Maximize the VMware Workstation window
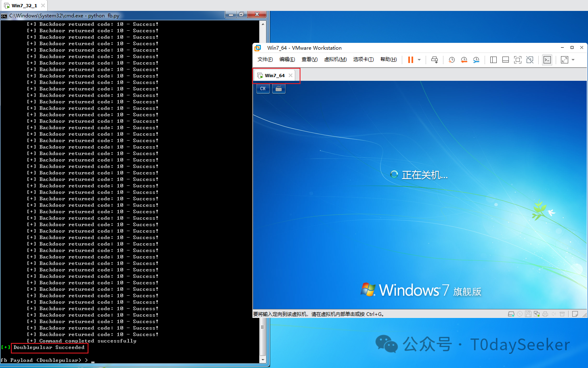Image resolution: width=588 pixels, height=368 pixels. pyautogui.click(x=572, y=48)
